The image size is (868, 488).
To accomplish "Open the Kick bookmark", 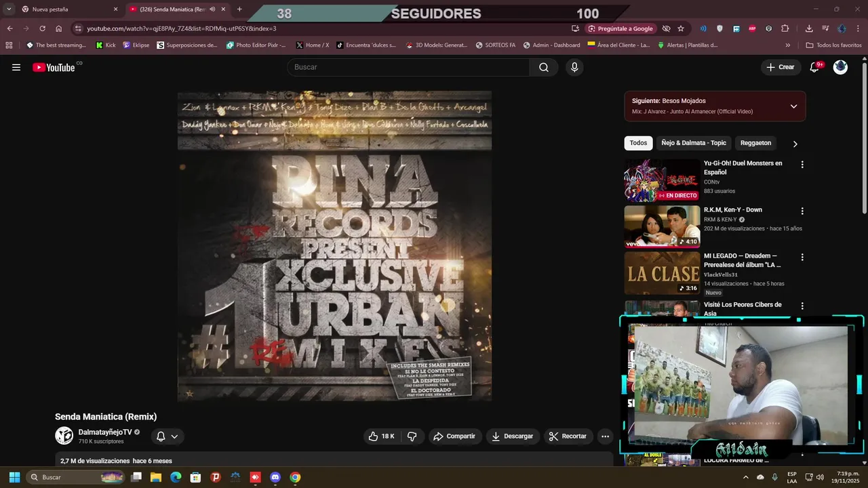I will tap(106, 45).
